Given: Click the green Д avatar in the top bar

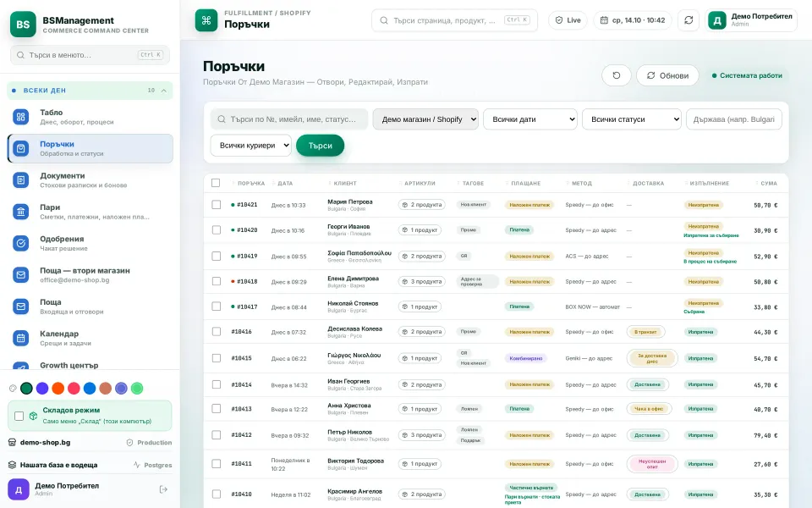Looking at the screenshot, I should pyautogui.click(x=717, y=20).
